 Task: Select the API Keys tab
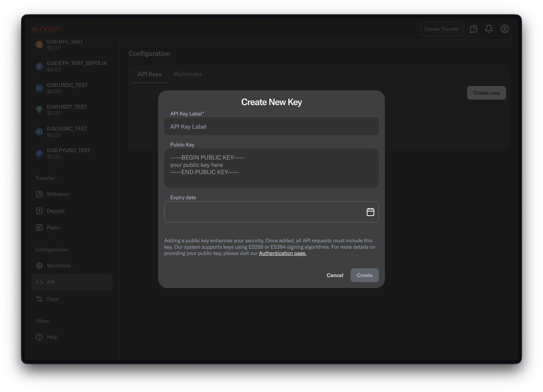point(149,74)
